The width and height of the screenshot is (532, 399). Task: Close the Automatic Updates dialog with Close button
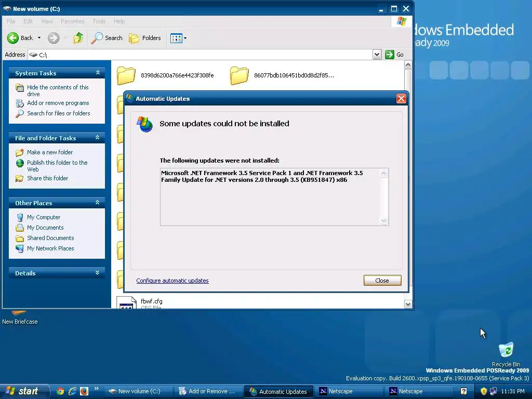pos(382,280)
